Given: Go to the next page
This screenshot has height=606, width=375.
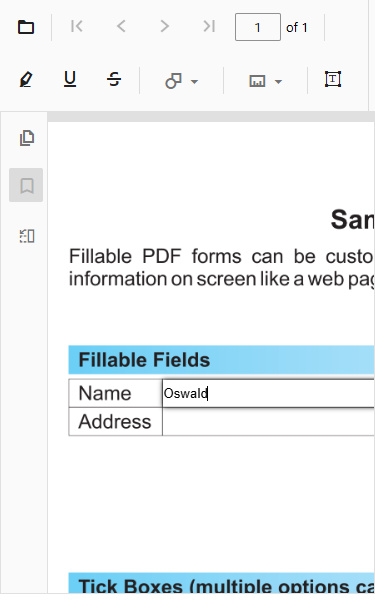Looking at the screenshot, I should [165, 26].
